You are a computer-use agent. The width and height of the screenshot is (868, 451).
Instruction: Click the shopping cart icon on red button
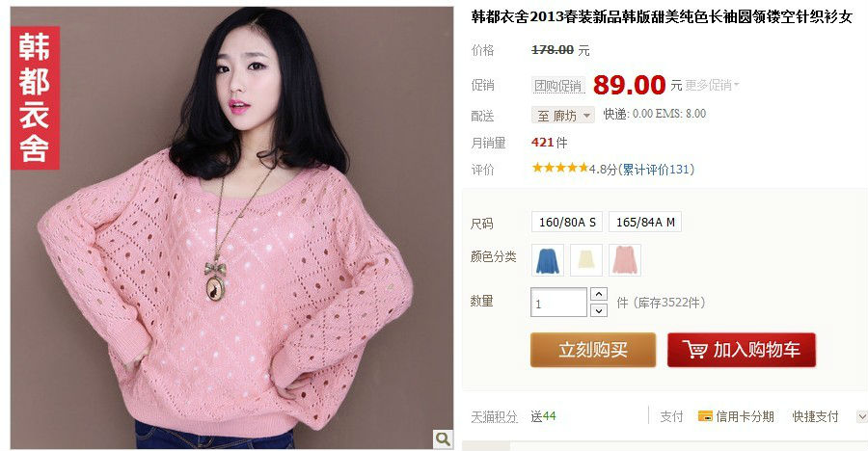click(694, 350)
